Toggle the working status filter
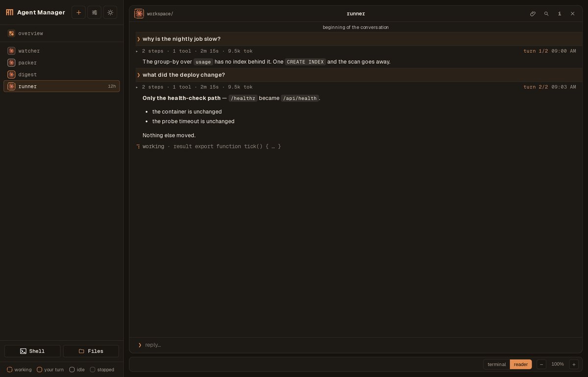Screen dimensions: 588x377 [x=19, y=370]
